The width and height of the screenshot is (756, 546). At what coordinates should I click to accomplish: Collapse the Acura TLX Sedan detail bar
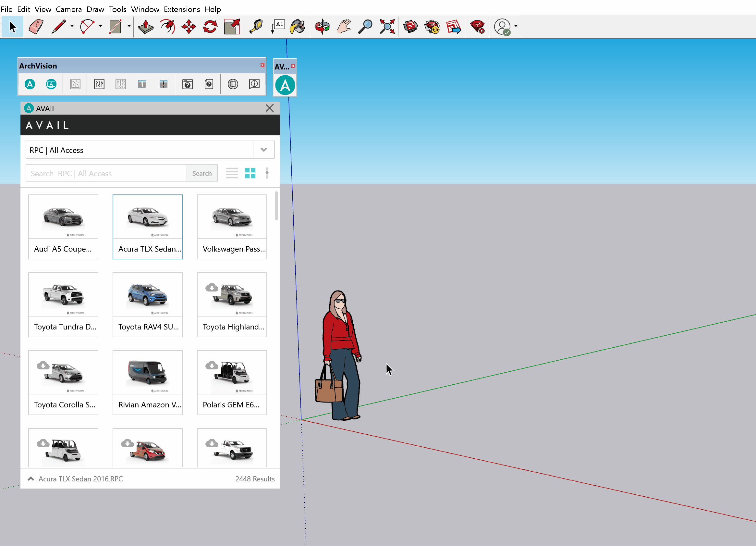pyautogui.click(x=31, y=478)
